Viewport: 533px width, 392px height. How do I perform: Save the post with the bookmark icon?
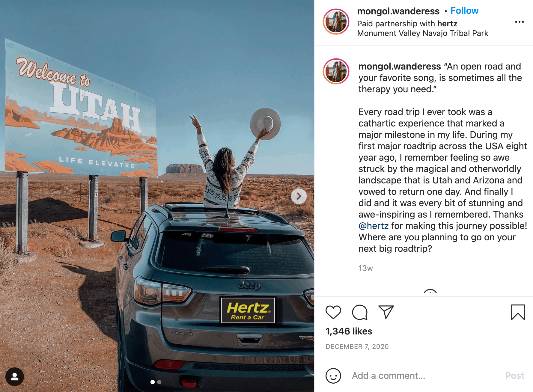[518, 312]
